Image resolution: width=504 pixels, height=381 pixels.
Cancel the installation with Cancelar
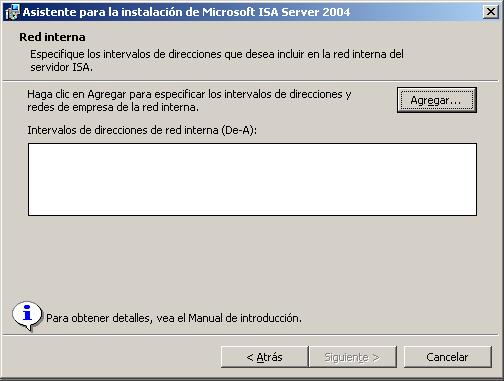point(447,357)
